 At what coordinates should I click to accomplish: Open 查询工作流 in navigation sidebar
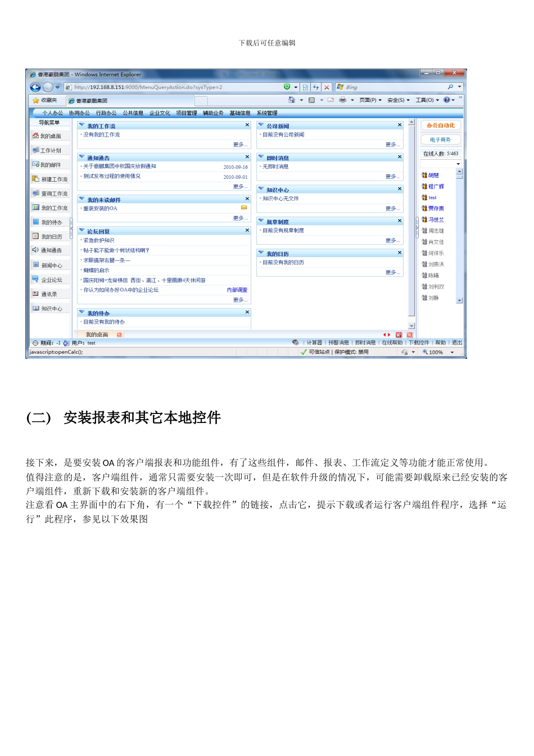(50, 193)
